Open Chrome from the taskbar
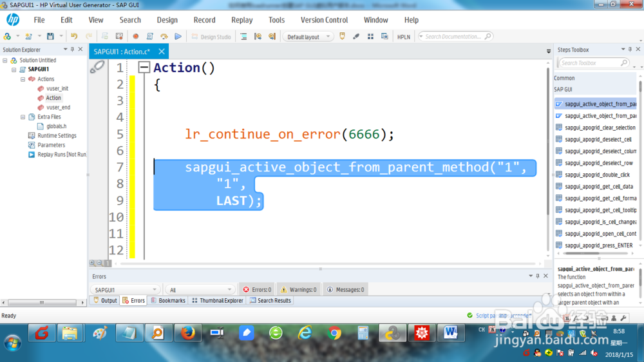The image size is (644, 362). (334, 333)
